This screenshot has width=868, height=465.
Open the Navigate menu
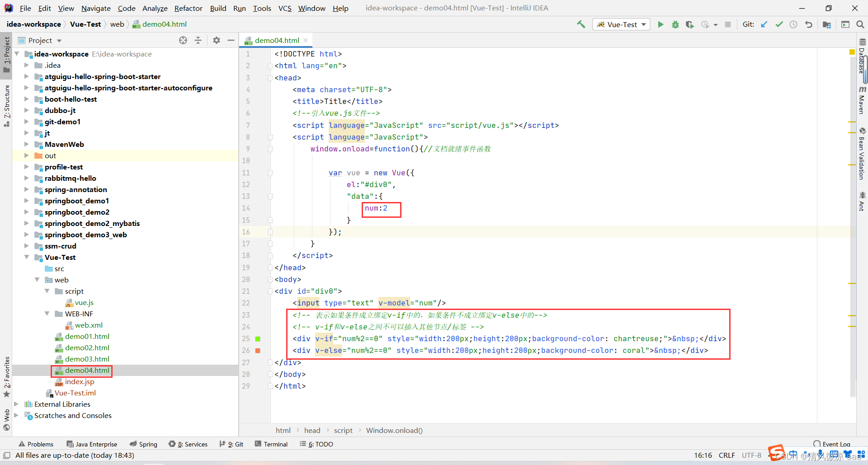pos(96,8)
